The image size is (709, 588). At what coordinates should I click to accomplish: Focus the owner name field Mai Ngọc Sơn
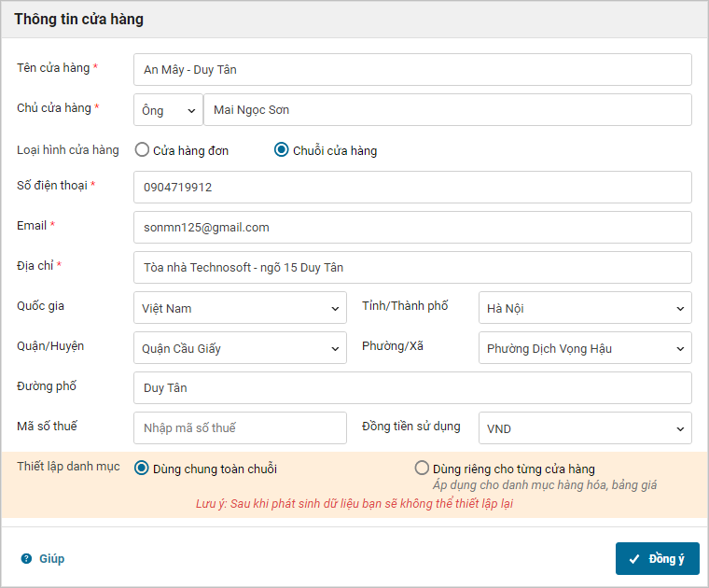point(448,110)
